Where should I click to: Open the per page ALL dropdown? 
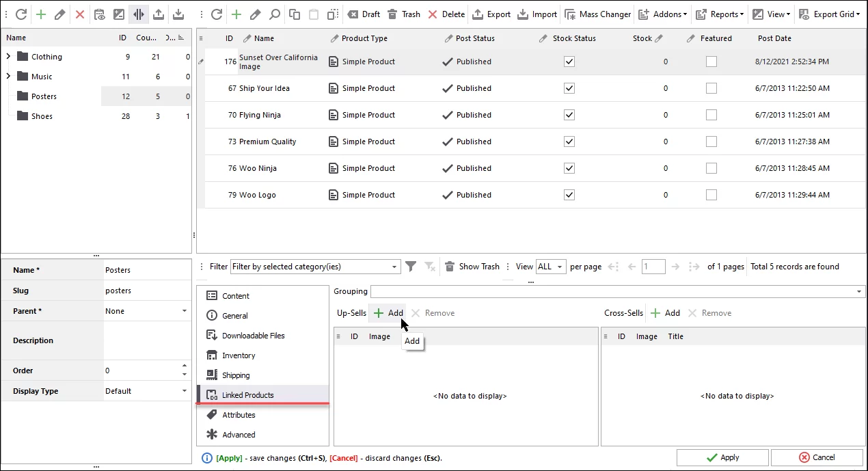(551, 266)
